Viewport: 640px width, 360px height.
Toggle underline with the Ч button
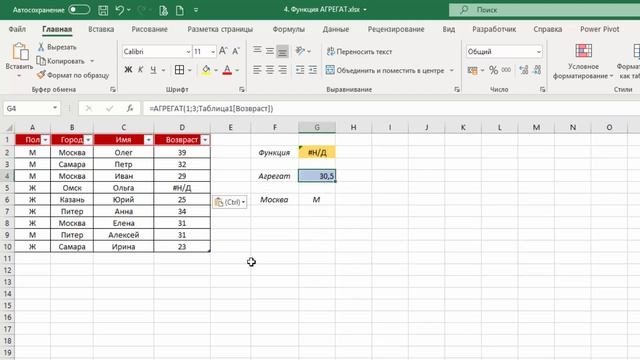(153, 70)
